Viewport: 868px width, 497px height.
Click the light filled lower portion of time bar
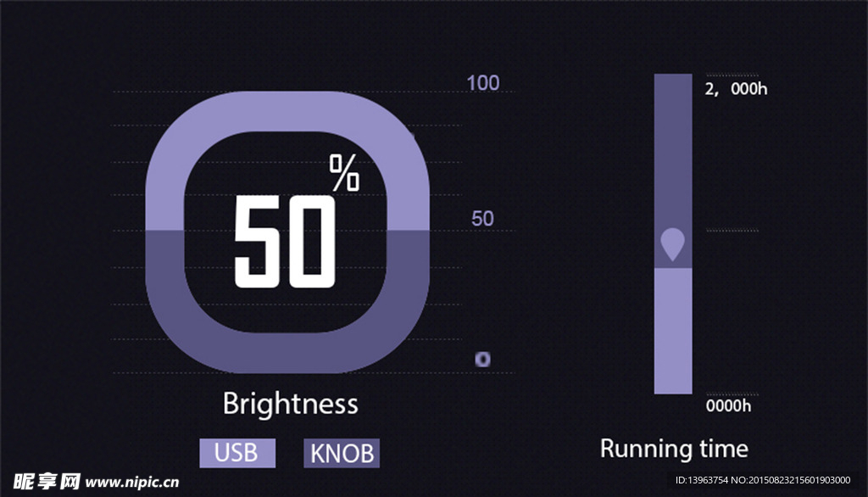673,331
